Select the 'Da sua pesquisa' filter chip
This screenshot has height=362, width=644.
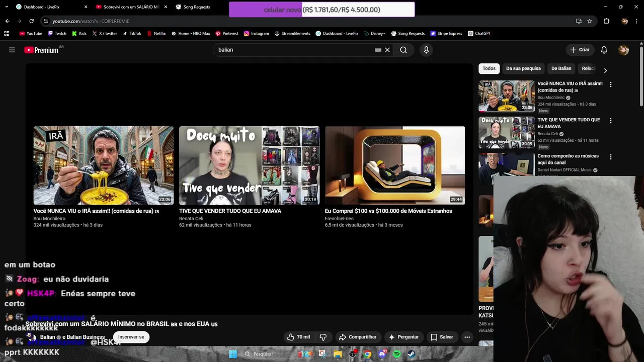click(523, 68)
